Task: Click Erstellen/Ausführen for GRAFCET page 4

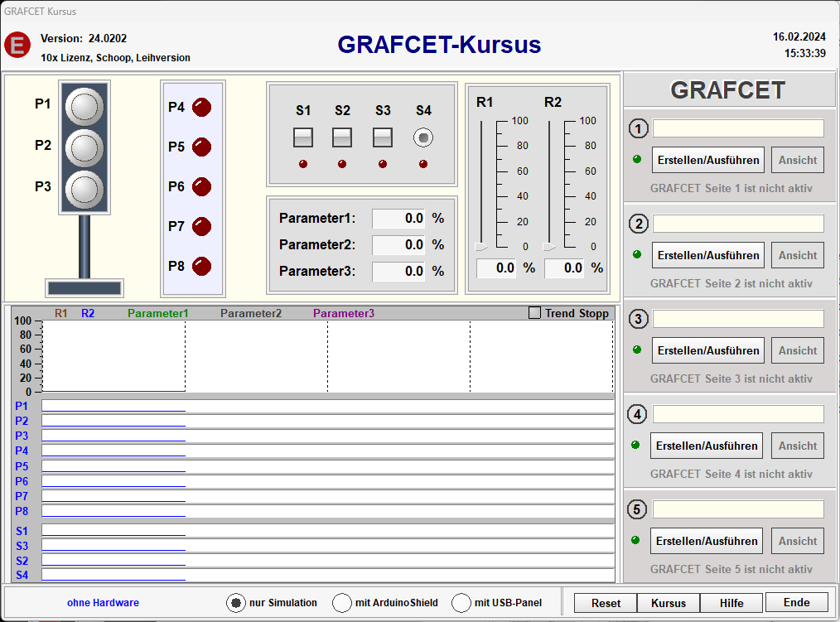Action: 707,446
